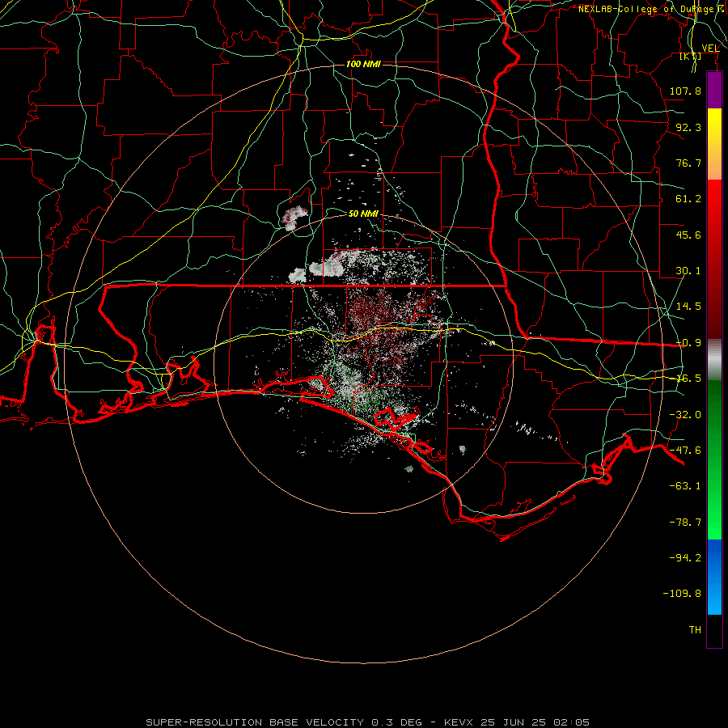Select the 76.7 velocity scale value
Image resolution: width=728 pixels, height=728 pixels.
point(688,163)
